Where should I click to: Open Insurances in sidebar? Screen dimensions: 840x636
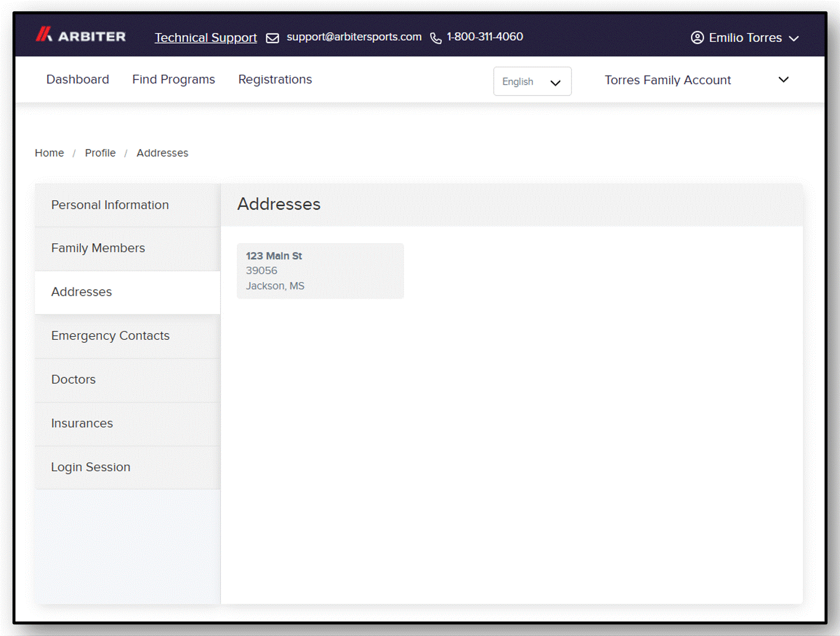tap(128, 423)
